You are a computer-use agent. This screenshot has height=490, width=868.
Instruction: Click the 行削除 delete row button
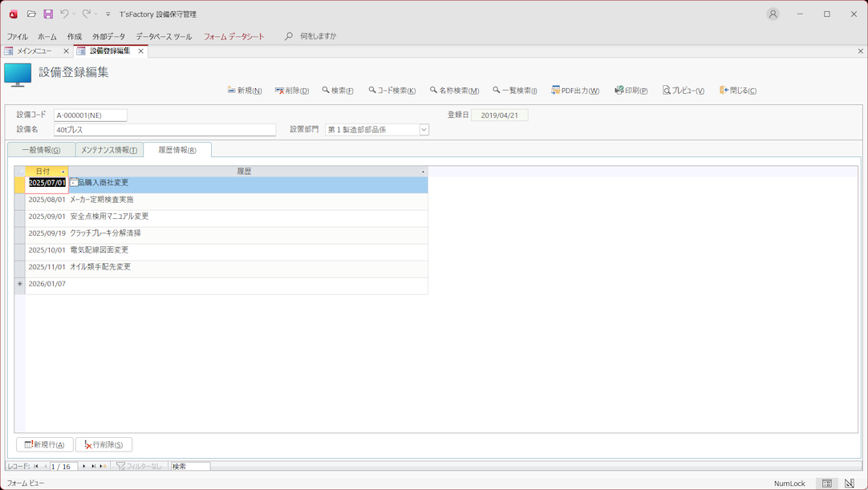coord(103,444)
